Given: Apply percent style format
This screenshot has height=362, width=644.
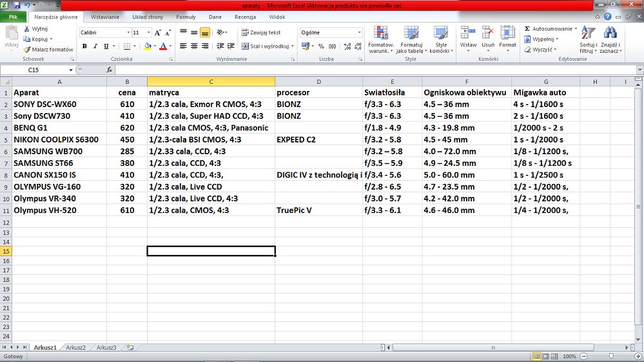Looking at the screenshot, I should coord(321,46).
